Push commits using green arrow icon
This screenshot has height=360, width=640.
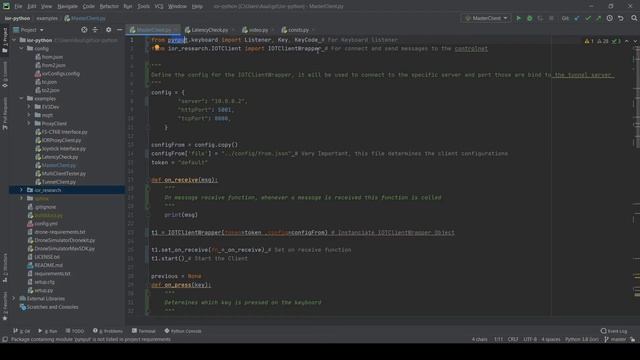pos(598,18)
